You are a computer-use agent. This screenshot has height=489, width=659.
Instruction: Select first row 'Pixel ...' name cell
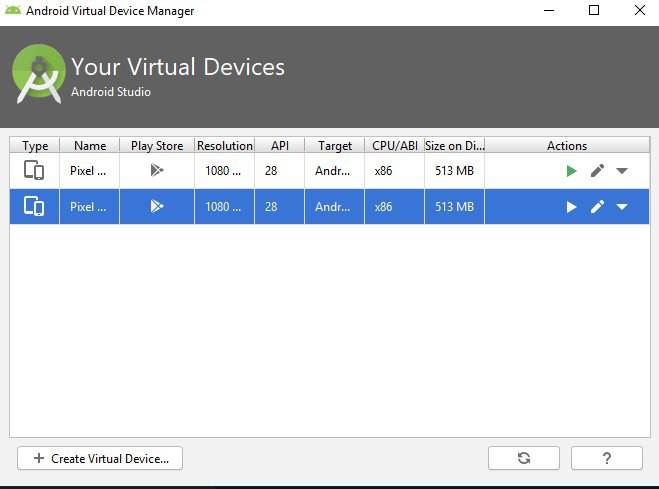90,171
